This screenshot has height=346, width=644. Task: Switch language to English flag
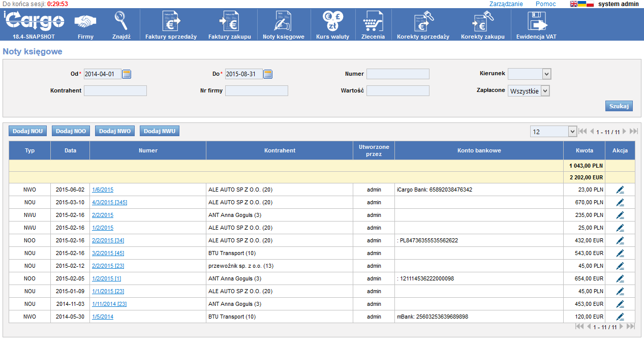point(574,4)
